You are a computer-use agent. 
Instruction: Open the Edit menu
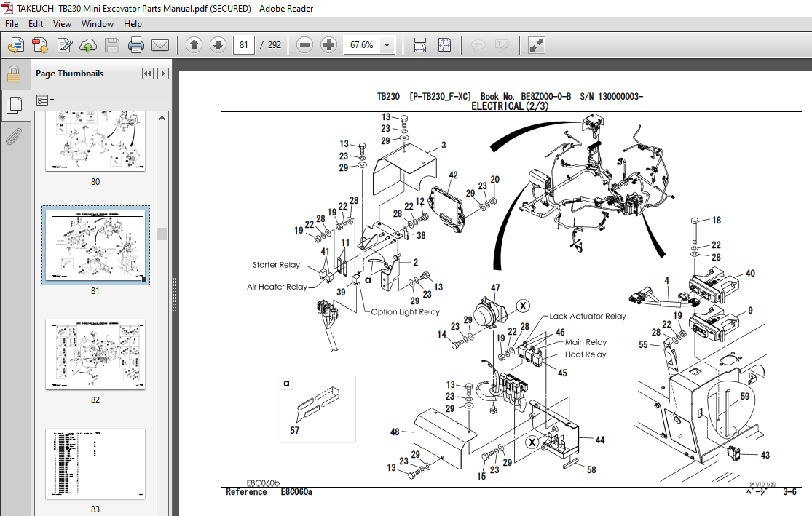[x=36, y=24]
